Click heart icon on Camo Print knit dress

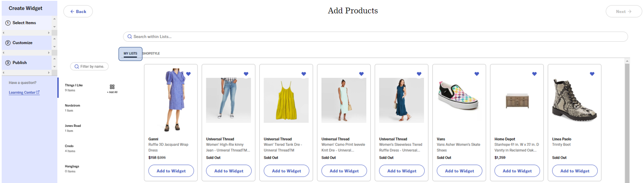tap(361, 74)
